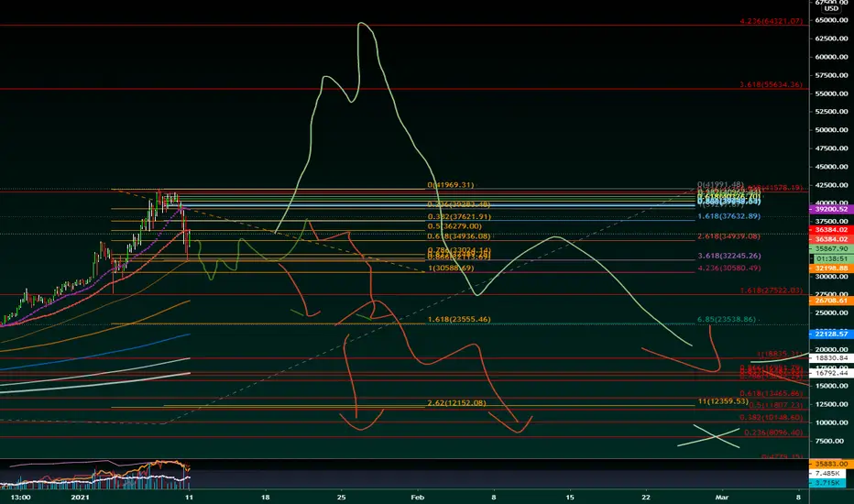The width and height of the screenshot is (854, 504).
Task: Click the 25000.00 price axis label
Action: (x=832, y=312)
